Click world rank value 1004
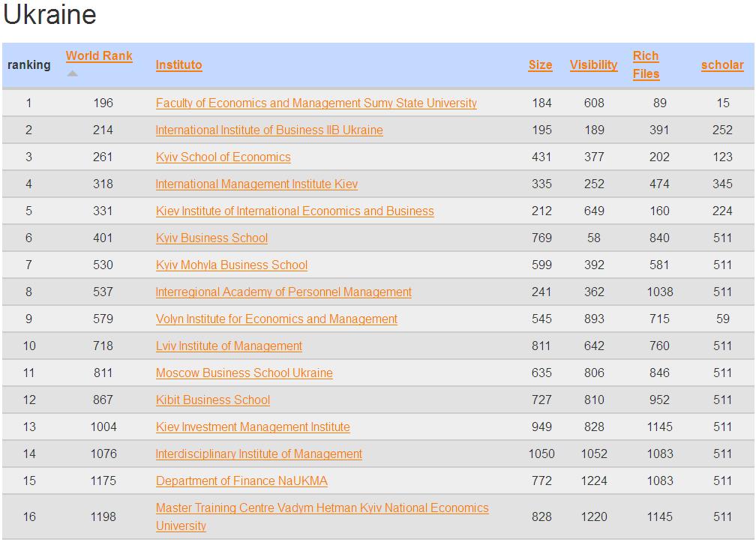Screen dimensions: 756x542 point(103,427)
